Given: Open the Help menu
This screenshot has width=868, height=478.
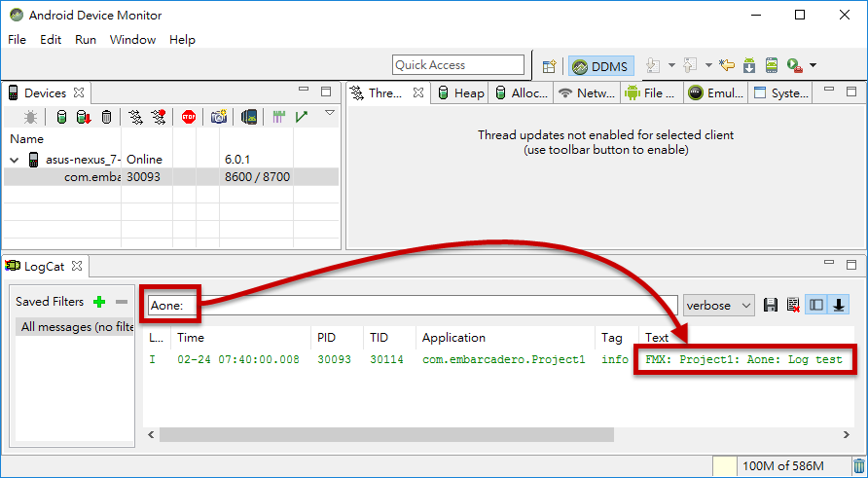Looking at the screenshot, I should 182,40.
